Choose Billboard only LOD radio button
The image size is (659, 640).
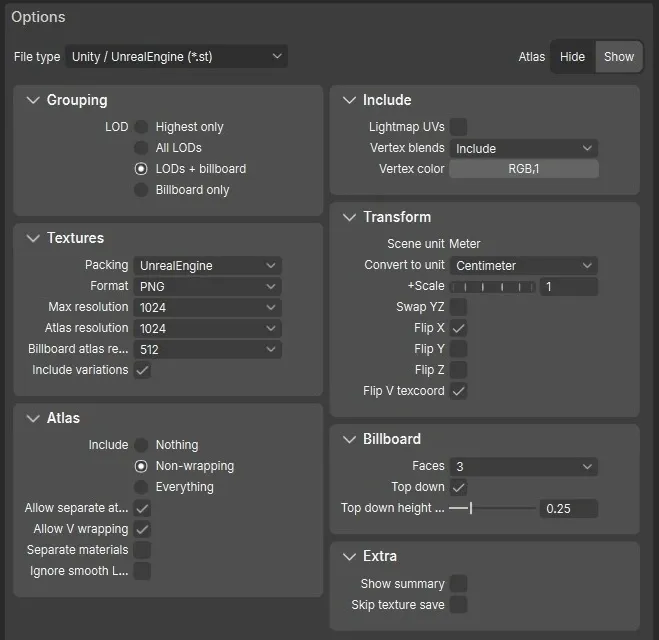coord(142,190)
